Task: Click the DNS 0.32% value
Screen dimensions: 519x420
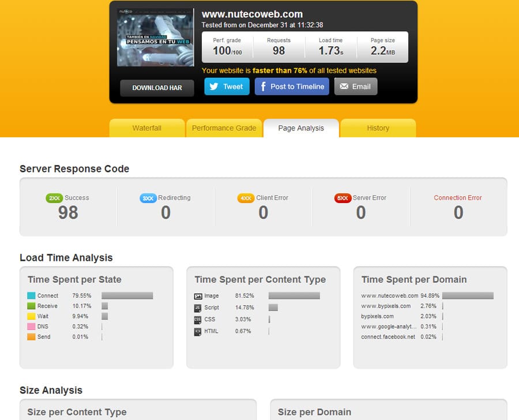Action: point(80,327)
